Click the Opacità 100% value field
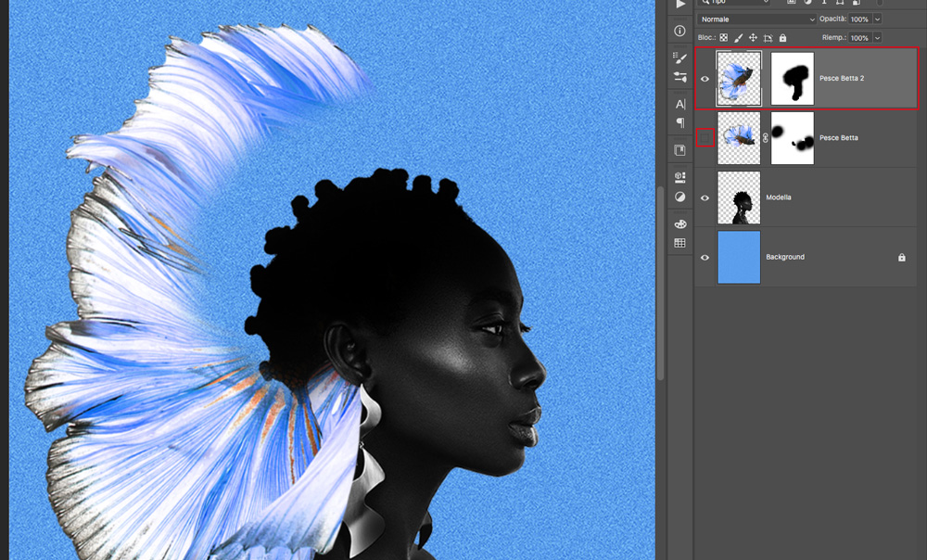Viewport: 927px width, 560px height. click(860, 19)
